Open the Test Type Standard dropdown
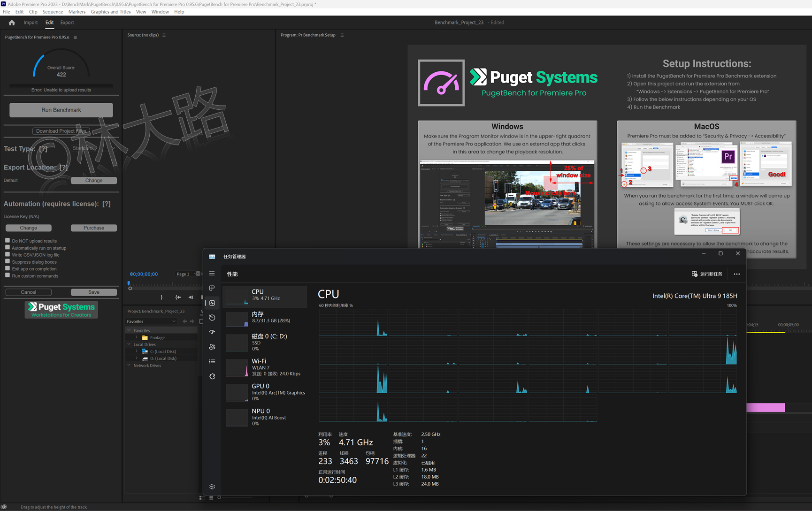 94,148
